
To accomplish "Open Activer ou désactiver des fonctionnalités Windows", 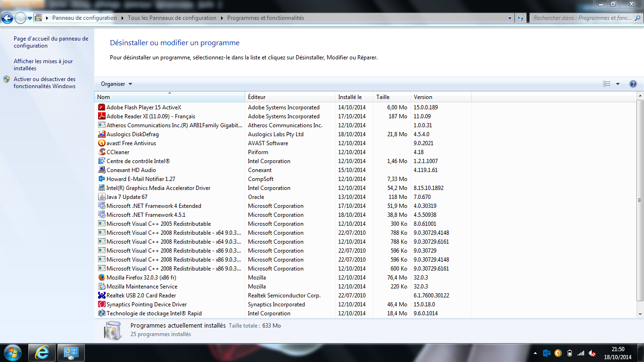I will (x=45, y=83).
